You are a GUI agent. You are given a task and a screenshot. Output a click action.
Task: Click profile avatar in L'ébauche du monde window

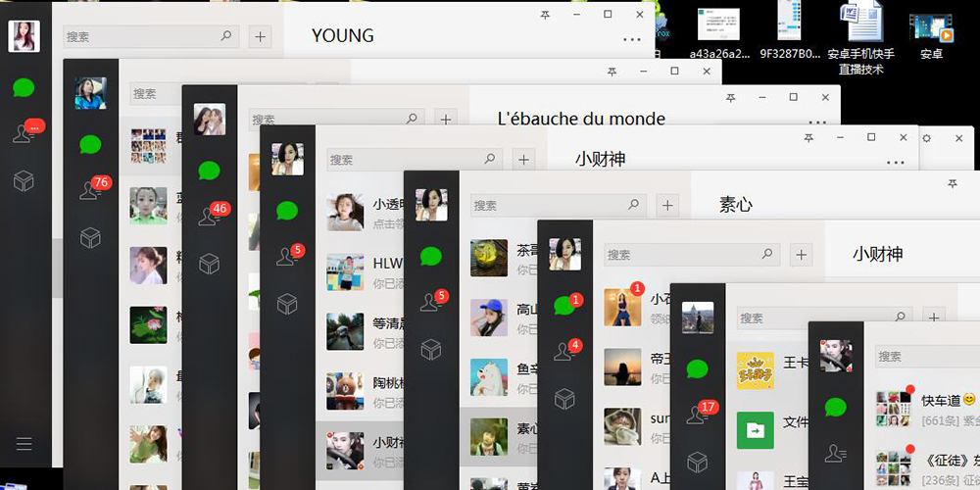[x=210, y=120]
